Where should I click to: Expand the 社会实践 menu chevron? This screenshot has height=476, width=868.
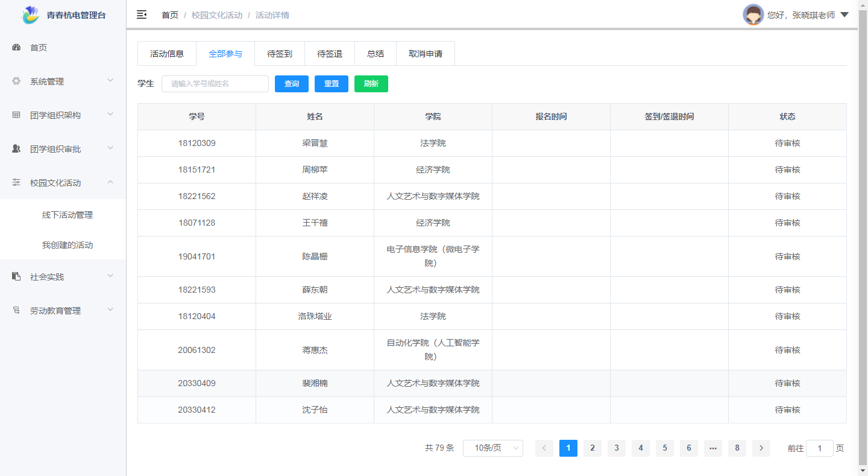click(110, 276)
